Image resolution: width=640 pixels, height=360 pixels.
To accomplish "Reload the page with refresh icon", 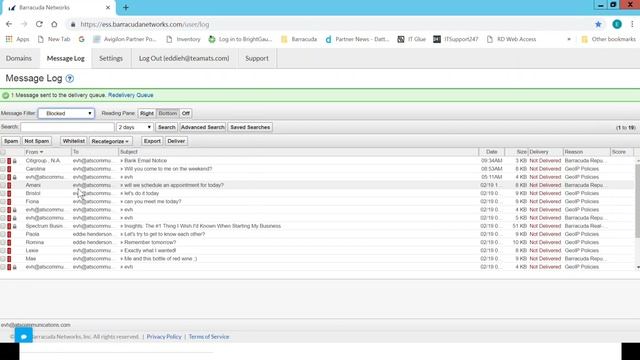I will click(x=39, y=24).
